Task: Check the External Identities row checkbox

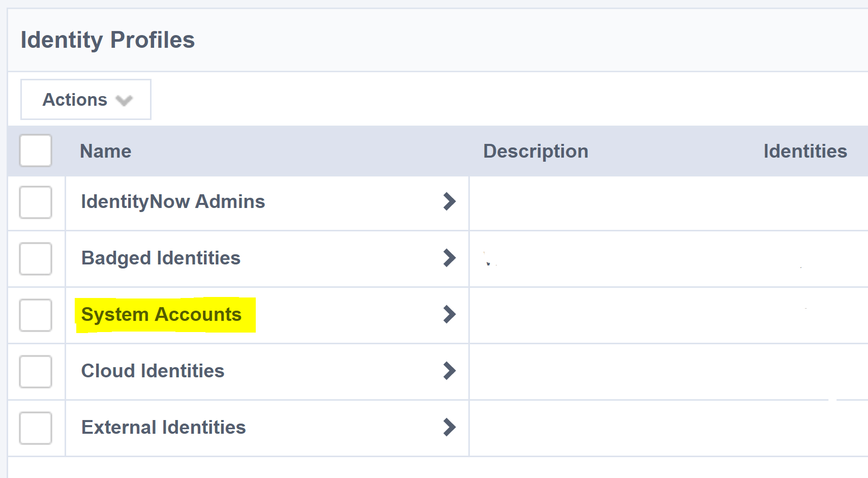Action: [35, 428]
